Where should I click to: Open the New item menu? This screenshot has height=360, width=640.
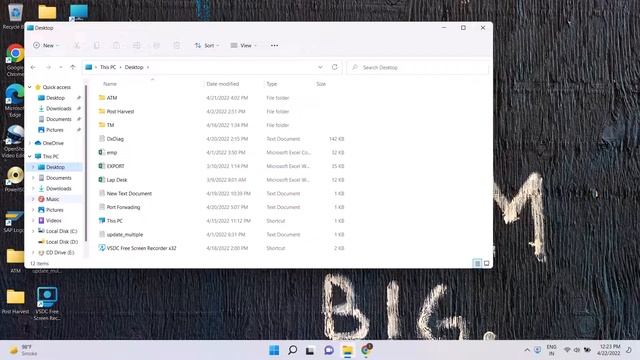(46, 45)
